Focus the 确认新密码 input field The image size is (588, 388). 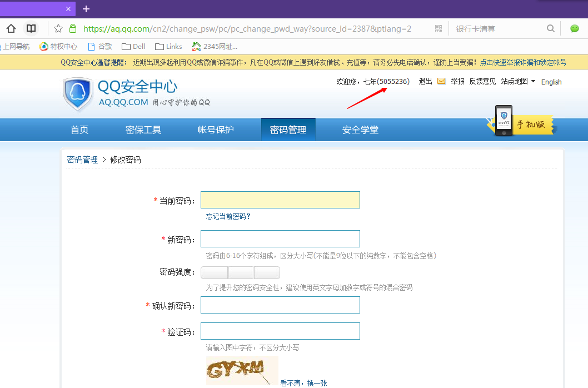coord(280,305)
